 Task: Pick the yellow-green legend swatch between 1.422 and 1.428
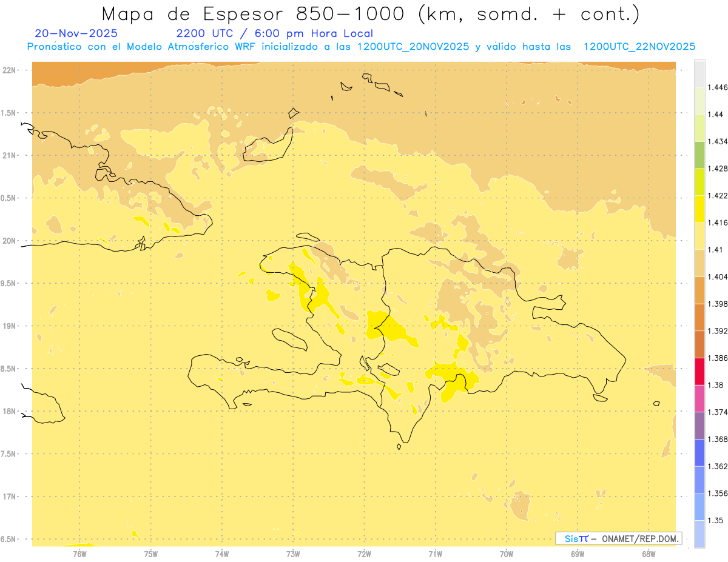coord(699,182)
